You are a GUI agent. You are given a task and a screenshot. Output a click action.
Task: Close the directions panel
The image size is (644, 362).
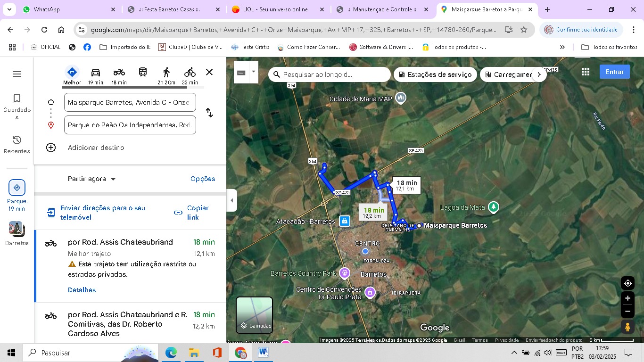[x=209, y=72]
